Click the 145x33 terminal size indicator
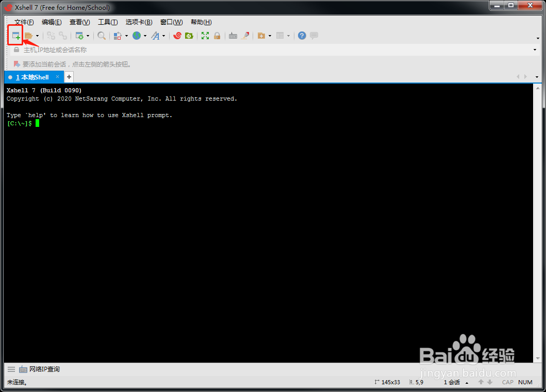 pos(387,382)
